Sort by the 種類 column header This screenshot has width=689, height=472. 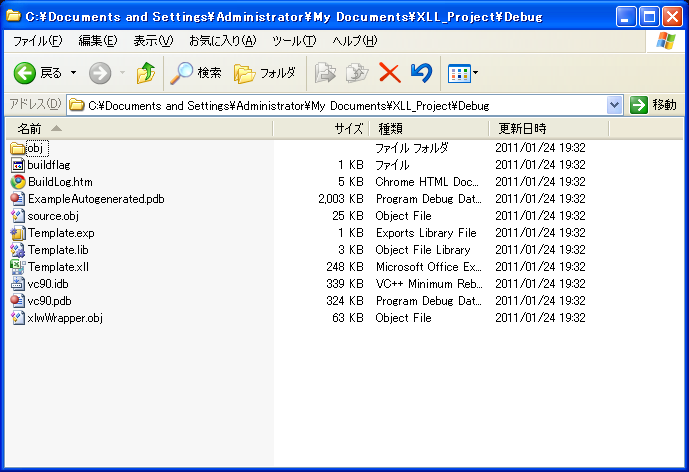pyautogui.click(x=429, y=129)
